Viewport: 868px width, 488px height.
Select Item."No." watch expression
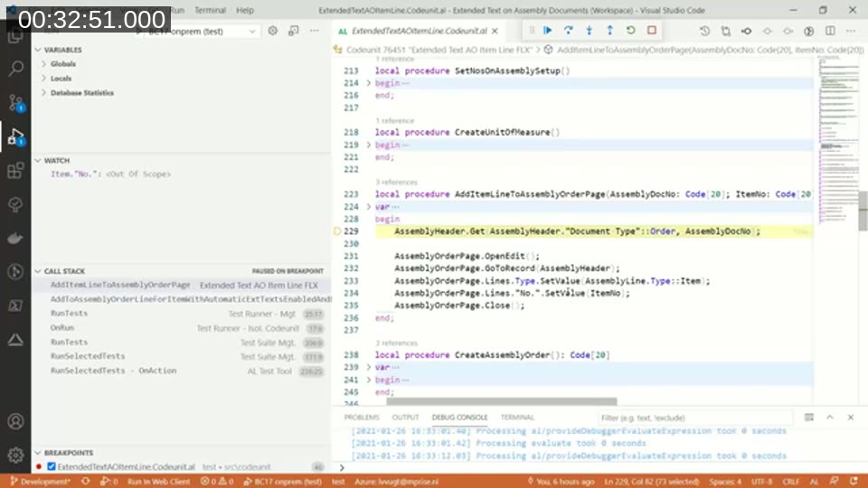point(110,174)
